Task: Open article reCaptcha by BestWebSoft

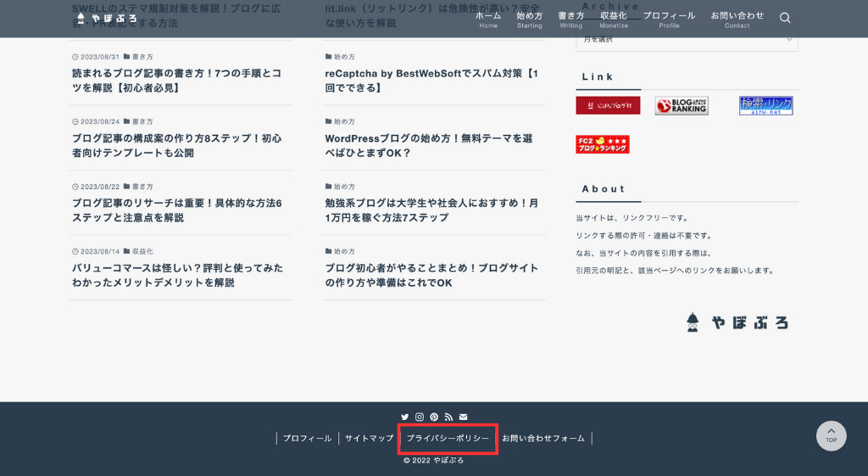Action: [x=431, y=81]
